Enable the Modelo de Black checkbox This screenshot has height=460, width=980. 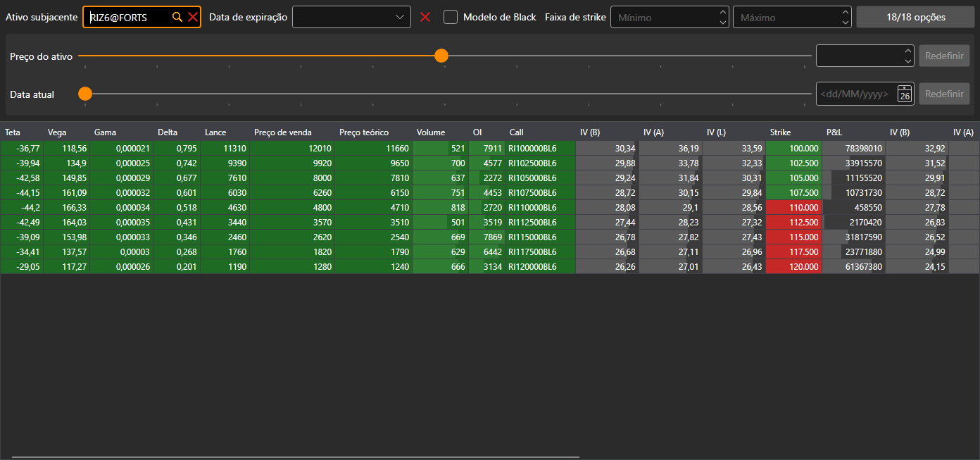point(451,17)
